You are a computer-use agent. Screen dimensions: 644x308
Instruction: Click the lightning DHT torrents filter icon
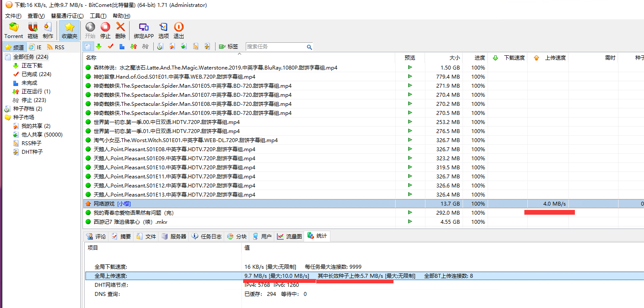[207, 46]
